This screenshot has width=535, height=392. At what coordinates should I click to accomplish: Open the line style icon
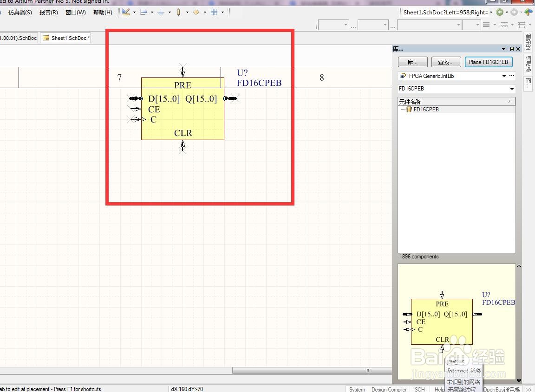coord(487,25)
